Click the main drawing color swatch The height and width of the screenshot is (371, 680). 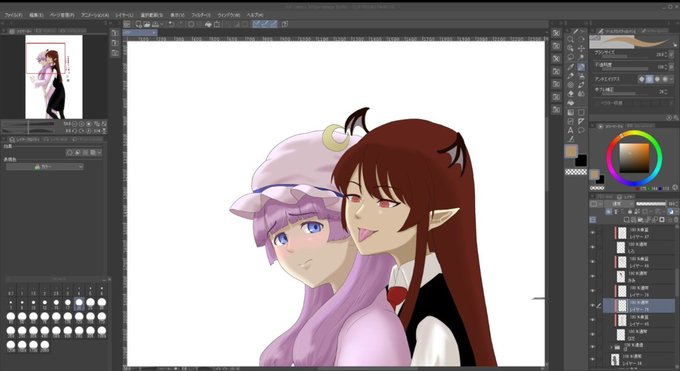[572, 151]
